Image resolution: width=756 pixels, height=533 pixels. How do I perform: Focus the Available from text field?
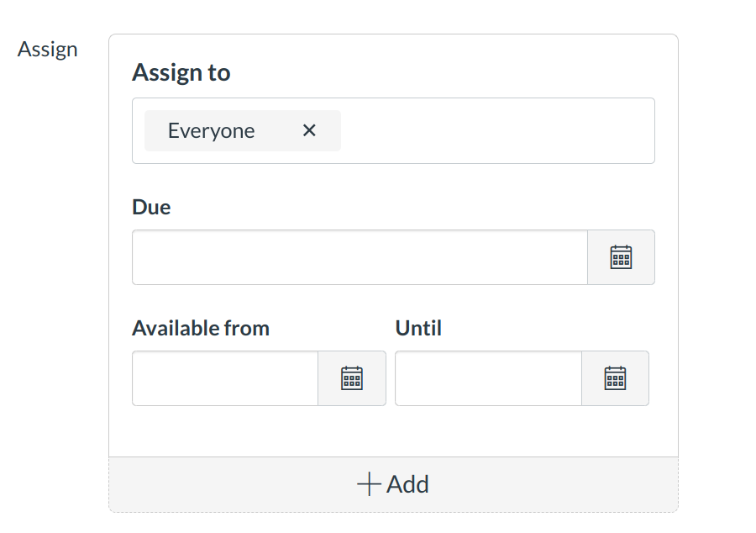coord(225,378)
